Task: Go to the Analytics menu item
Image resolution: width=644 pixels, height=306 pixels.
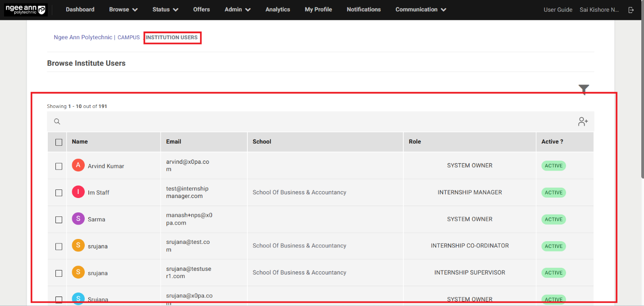Action: [278, 9]
